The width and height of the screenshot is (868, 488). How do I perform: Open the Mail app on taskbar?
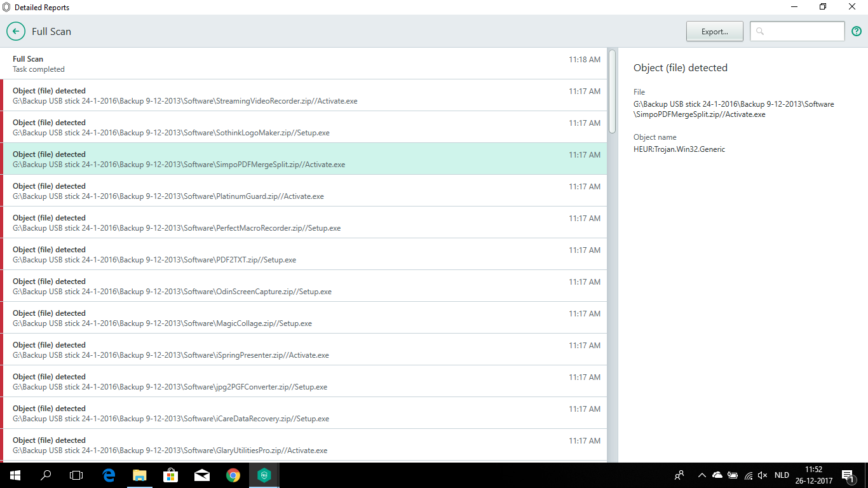tap(202, 475)
